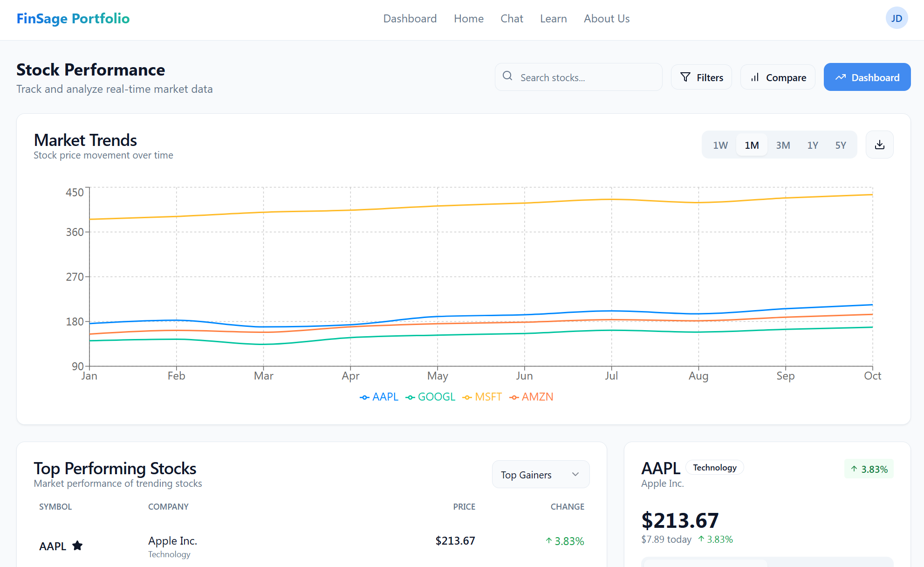The height and width of the screenshot is (567, 924).
Task: Focus the Search stocks input field
Action: [x=587, y=77]
